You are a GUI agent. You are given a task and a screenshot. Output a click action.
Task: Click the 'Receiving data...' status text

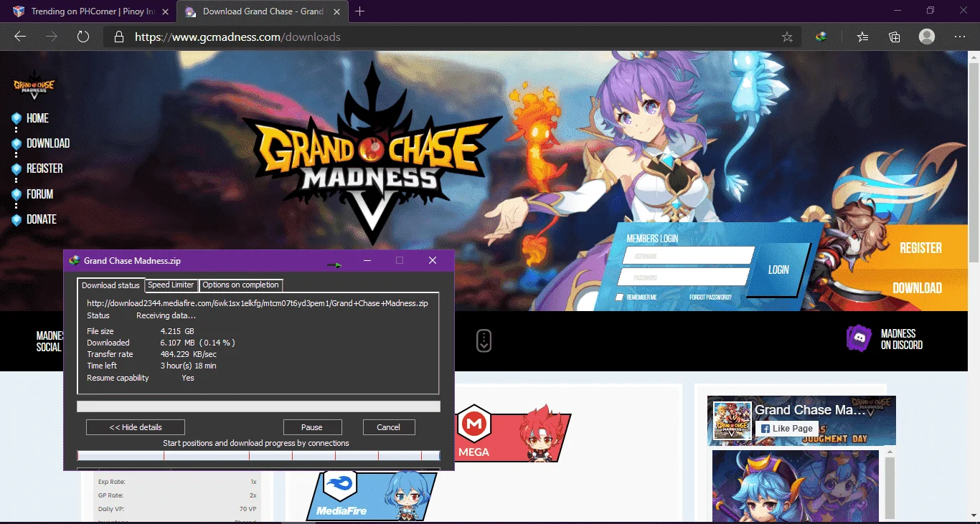pos(166,315)
